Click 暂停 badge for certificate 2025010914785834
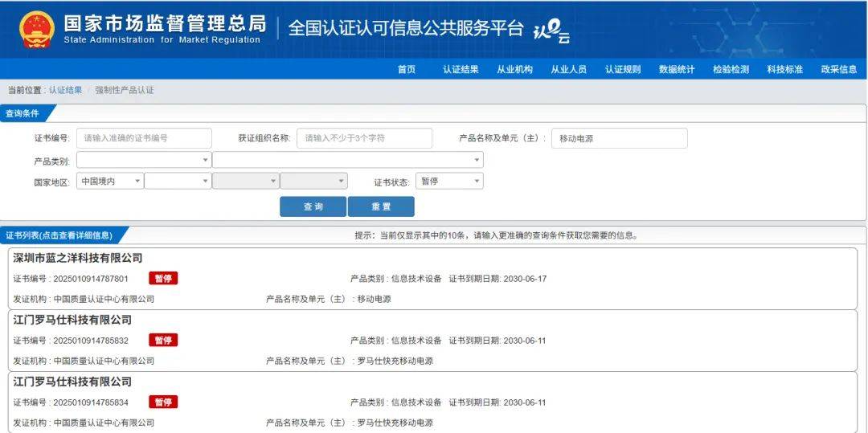 pos(163,402)
